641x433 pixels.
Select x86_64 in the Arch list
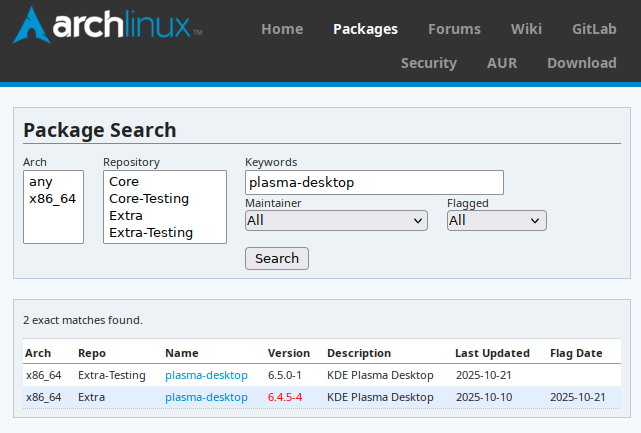pyautogui.click(x=53, y=199)
